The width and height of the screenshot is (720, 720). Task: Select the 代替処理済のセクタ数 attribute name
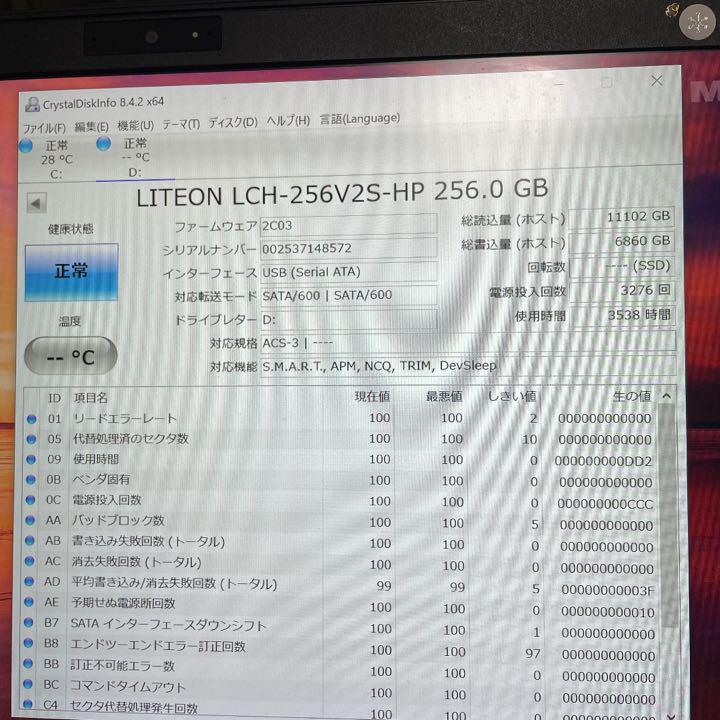tap(131, 439)
